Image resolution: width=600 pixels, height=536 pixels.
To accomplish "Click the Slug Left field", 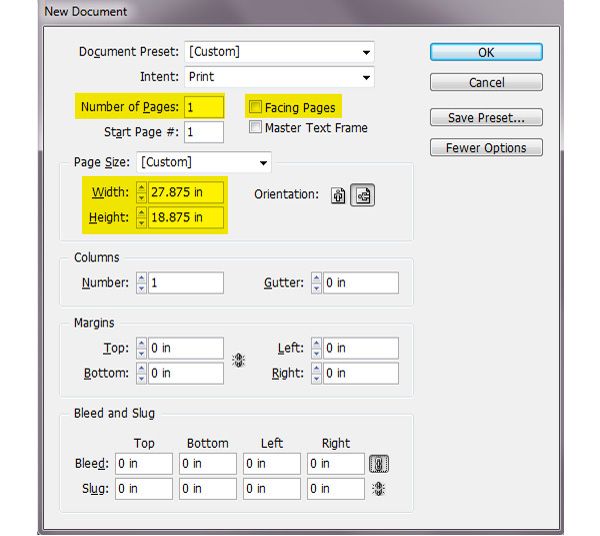I will (272, 489).
